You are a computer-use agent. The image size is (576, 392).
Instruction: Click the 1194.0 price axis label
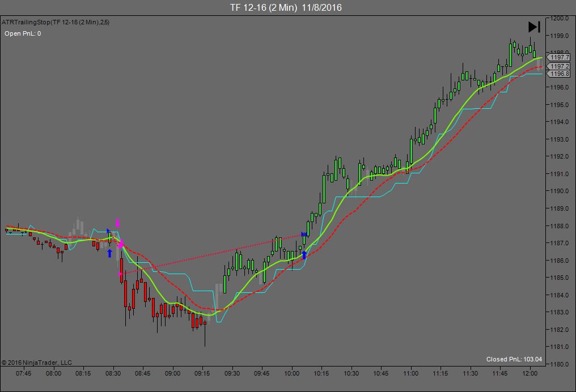coord(560,122)
